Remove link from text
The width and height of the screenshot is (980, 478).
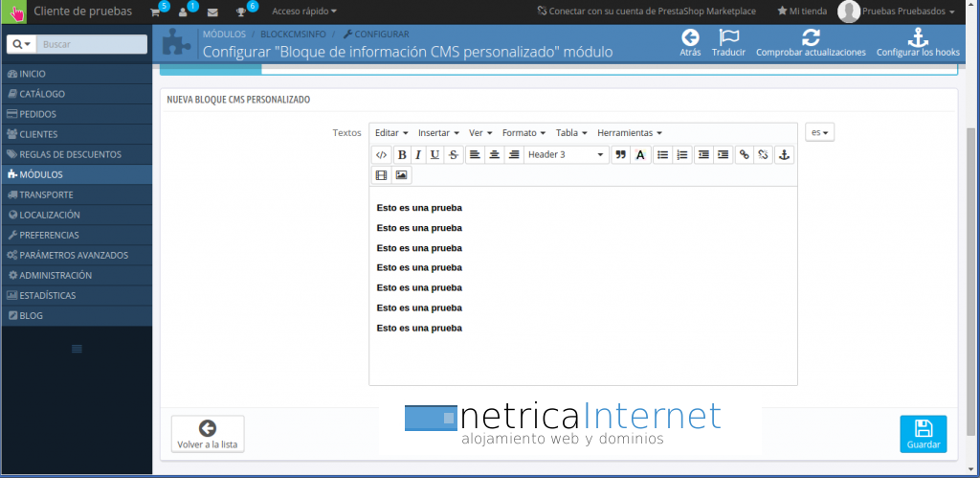[763, 155]
